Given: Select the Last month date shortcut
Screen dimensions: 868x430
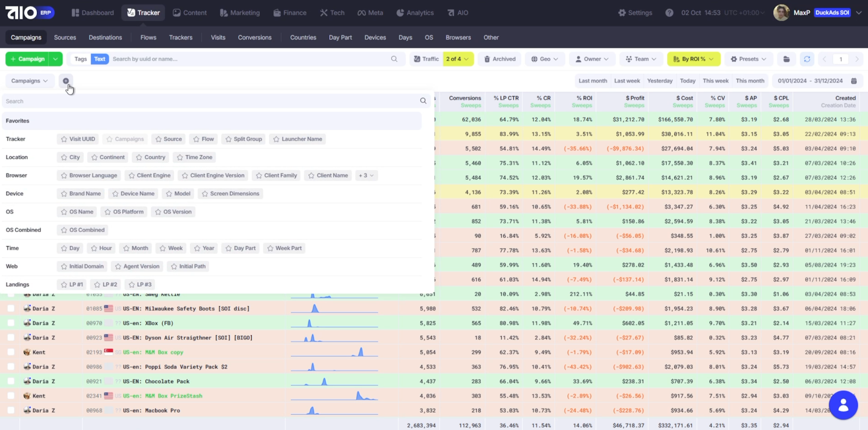Looking at the screenshot, I should pyautogui.click(x=592, y=81).
